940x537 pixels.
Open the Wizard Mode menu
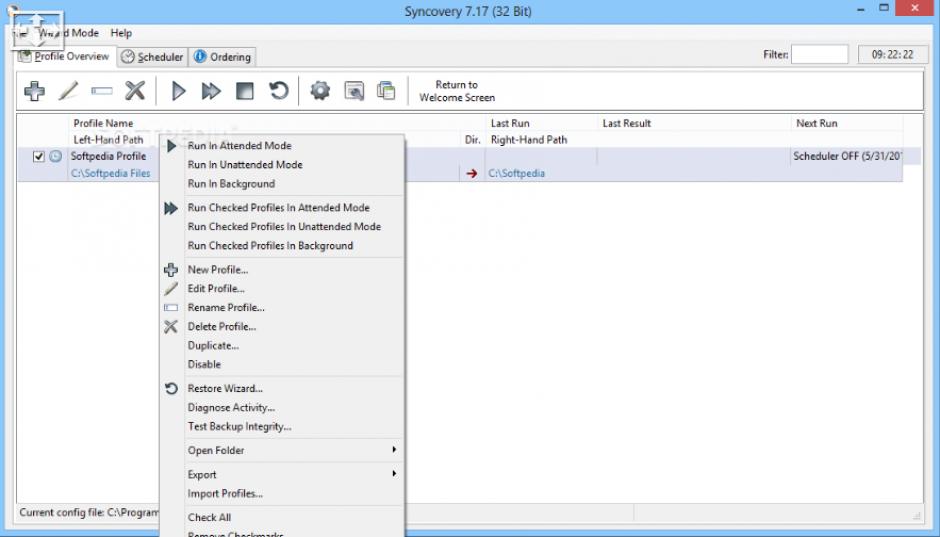(68, 33)
